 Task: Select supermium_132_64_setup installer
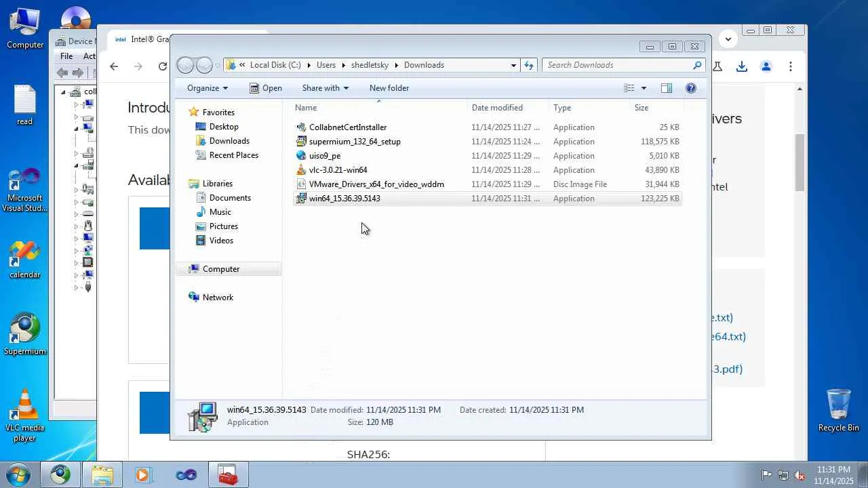pyautogui.click(x=487, y=142)
